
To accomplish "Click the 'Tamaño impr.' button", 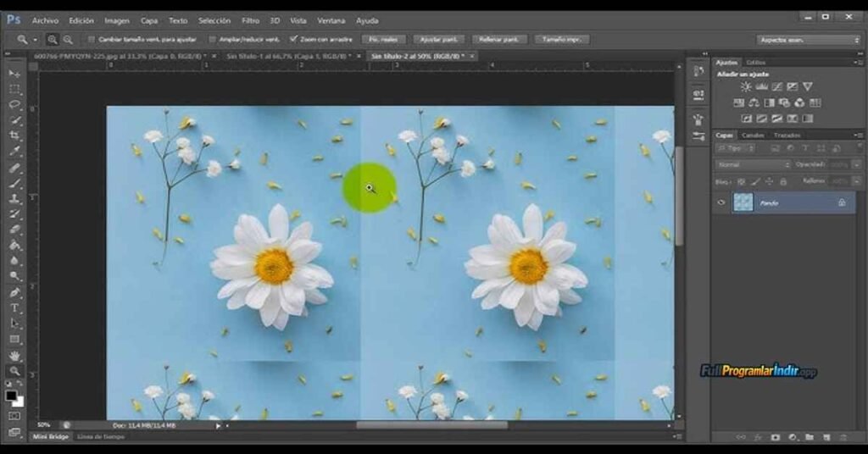I will click(x=561, y=40).
